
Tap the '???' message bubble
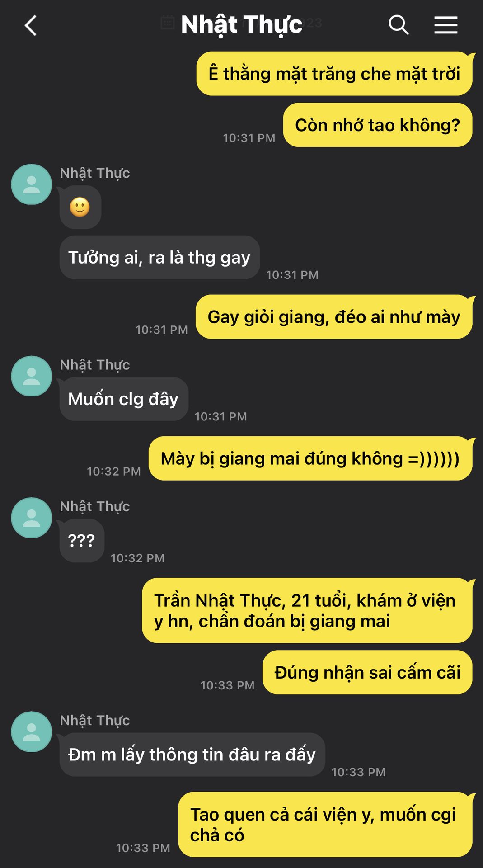82,541
